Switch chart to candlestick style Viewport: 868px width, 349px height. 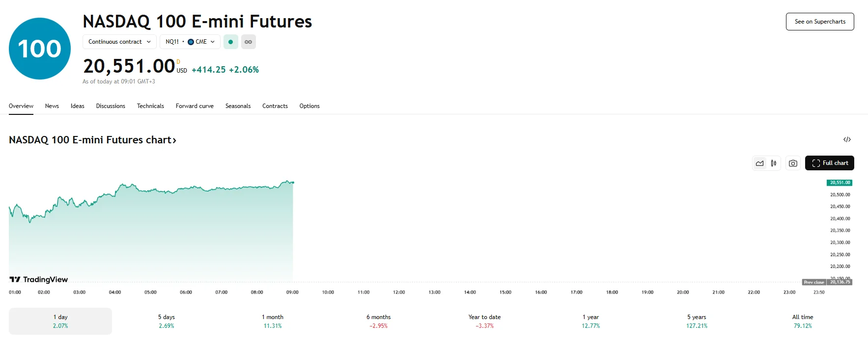tap(773, 163)
